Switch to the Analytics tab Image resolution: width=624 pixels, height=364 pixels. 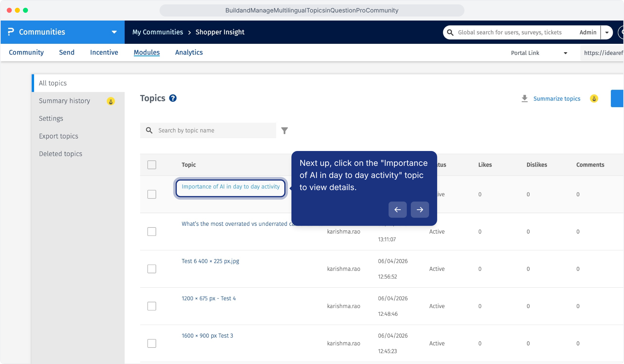click(189, 52)
